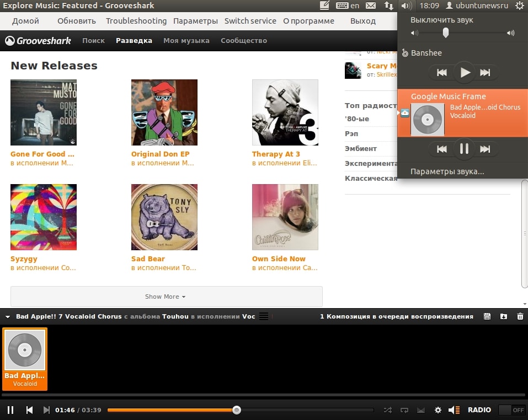Click Switch service menu item
The width and height of the screenshot is (528, 420).
250,21
